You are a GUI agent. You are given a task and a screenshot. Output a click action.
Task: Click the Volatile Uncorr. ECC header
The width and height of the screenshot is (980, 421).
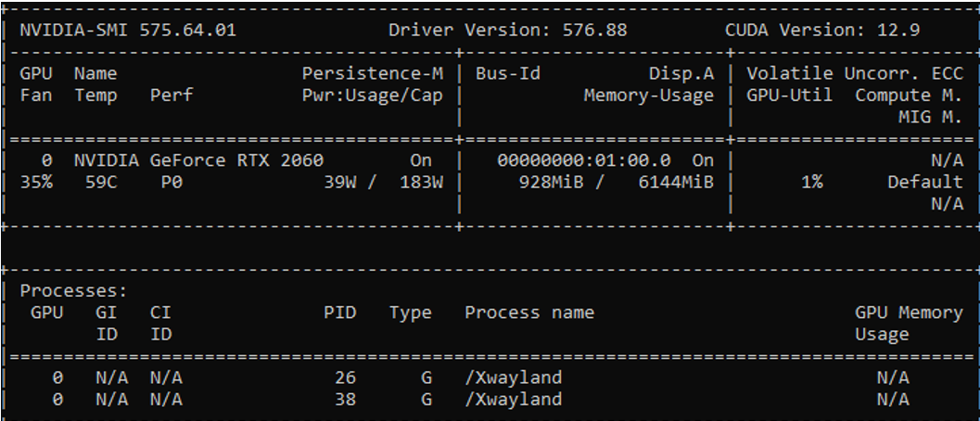(855, 73)
